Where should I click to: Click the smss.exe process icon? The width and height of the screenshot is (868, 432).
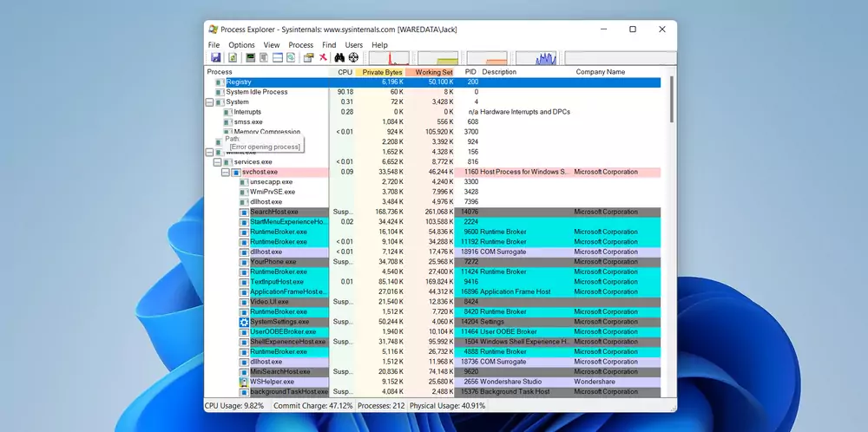(x=227, y=122)
